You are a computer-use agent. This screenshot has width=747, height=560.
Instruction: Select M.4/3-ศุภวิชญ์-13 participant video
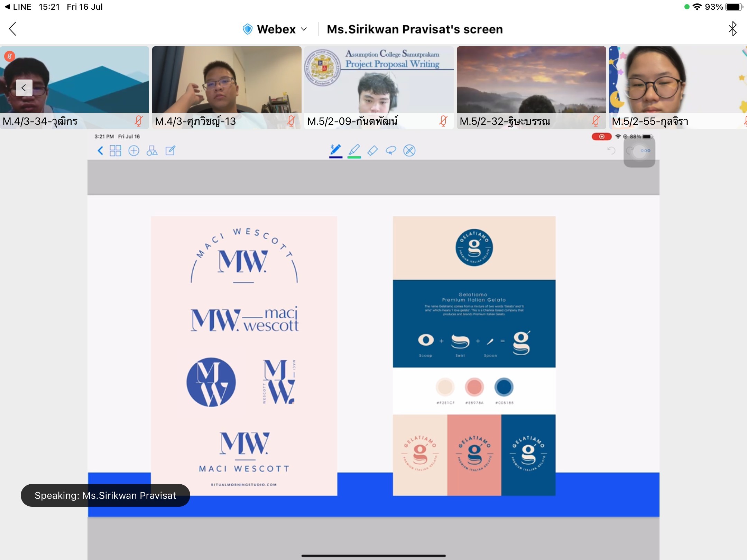pos(227,87)
